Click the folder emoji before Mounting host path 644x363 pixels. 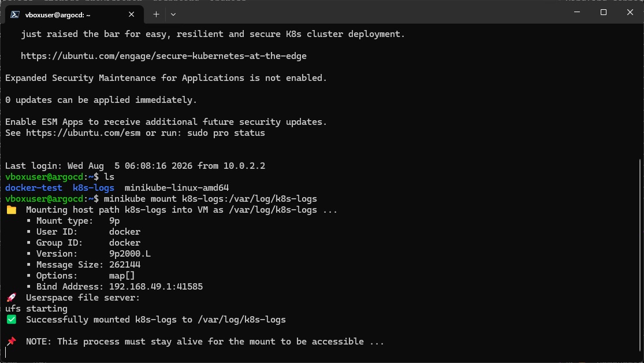[12, 210]
